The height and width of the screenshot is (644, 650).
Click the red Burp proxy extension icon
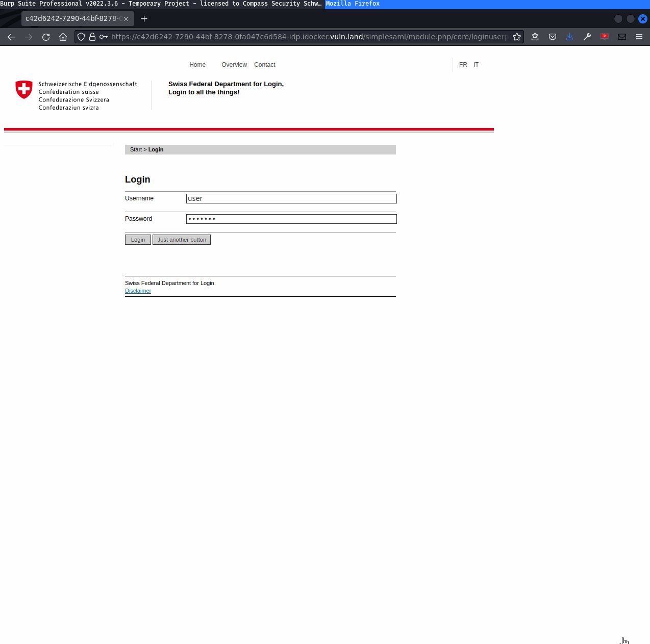pyautogui.click(x=605, y=37)
